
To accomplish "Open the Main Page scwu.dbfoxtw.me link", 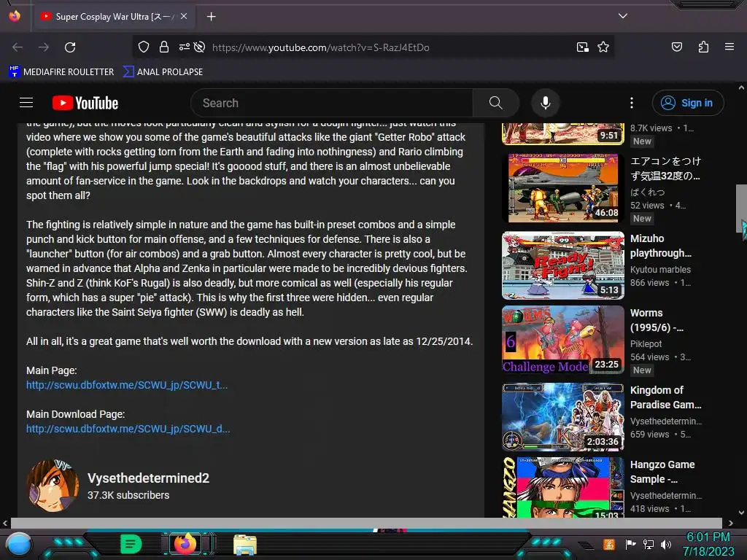I will (127, 385).
